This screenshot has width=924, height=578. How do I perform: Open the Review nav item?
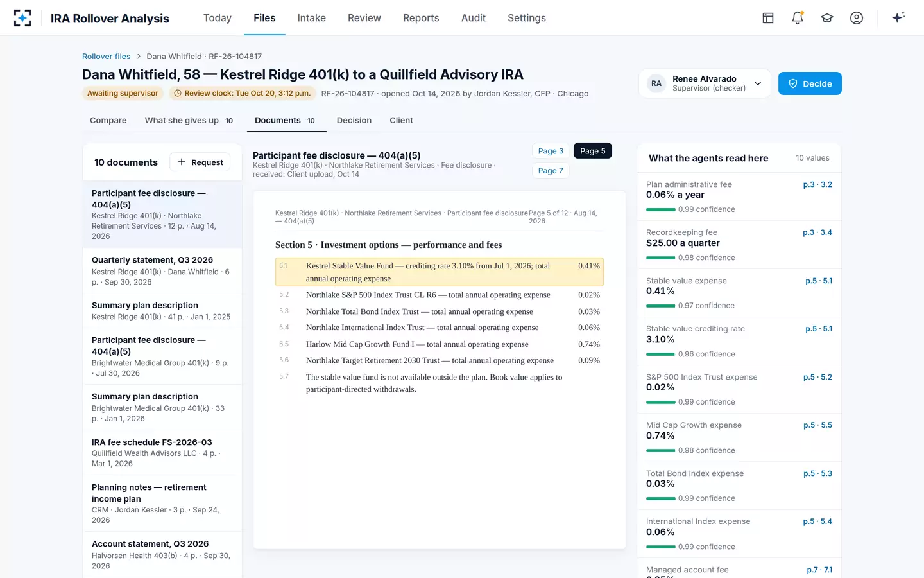click(364, 18)
